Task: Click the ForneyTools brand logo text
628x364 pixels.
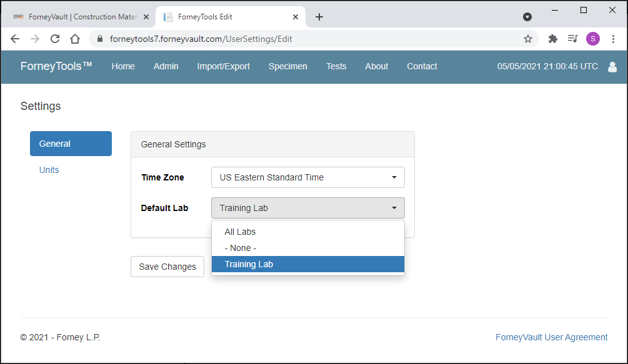Action: point(56,66)
